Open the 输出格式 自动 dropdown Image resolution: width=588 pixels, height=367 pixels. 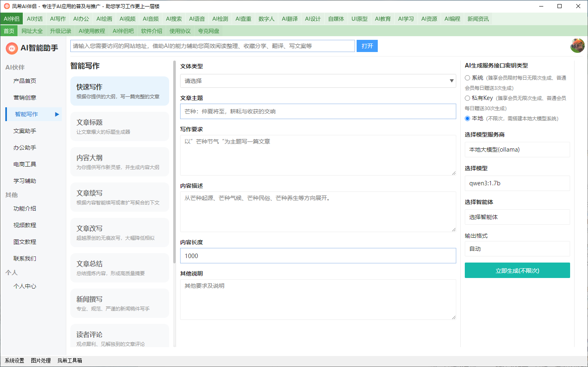(x=517, y=249)
